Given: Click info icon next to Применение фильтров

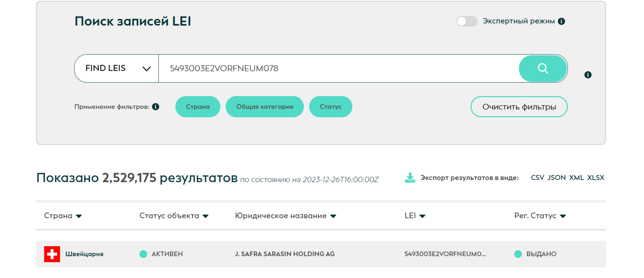Looking at the screenshot, I should (156, 107).
